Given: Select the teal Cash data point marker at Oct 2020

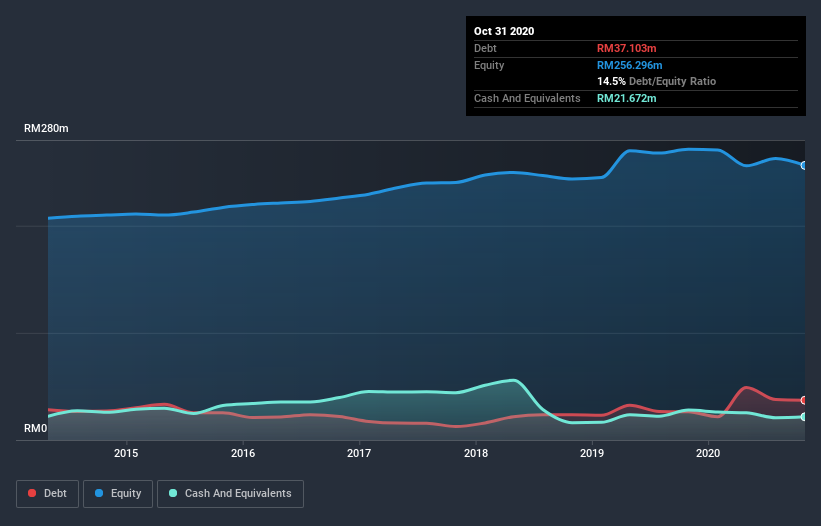Looking at the screenshot, I should tap(804, 417).
